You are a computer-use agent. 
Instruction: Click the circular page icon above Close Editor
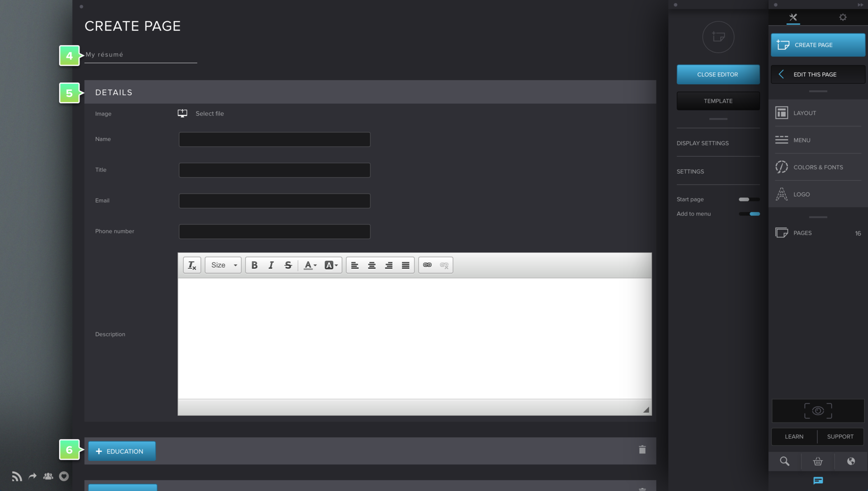point(718,37)
